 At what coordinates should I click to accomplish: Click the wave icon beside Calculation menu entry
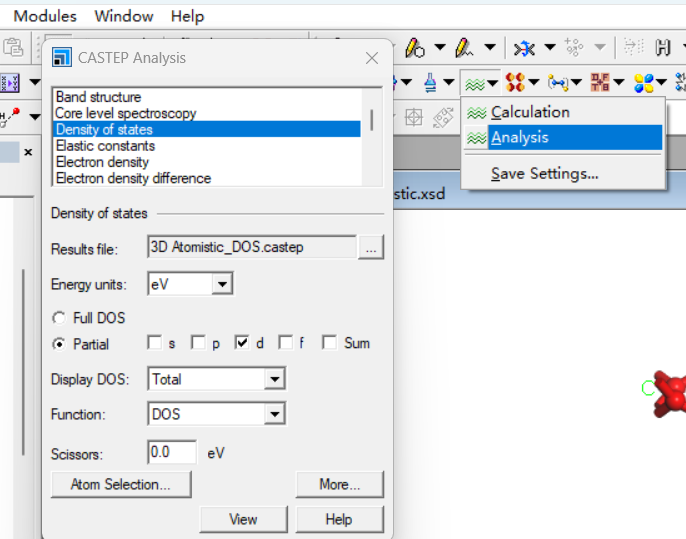tap(476, 113)
